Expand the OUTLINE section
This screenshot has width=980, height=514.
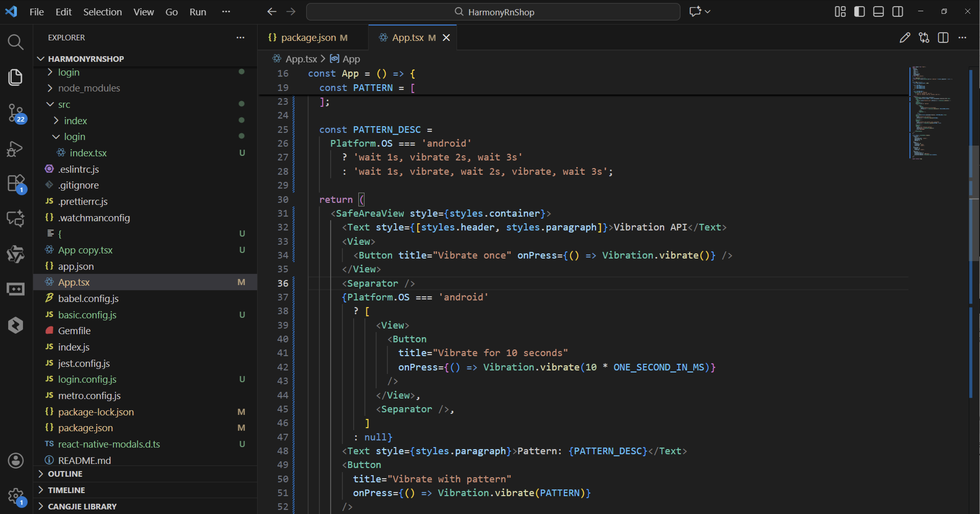point(65,474)
